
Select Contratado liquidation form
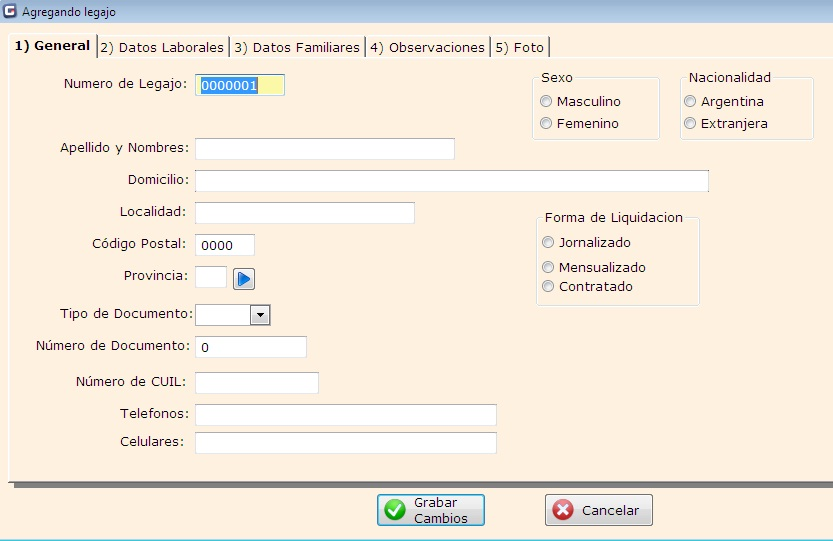547,287
